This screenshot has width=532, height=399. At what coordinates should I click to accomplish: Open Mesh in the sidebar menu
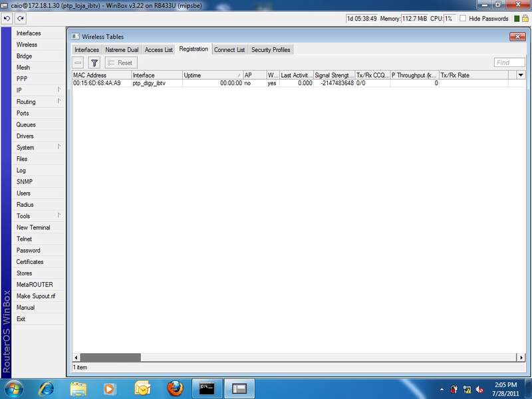point(23,68)
